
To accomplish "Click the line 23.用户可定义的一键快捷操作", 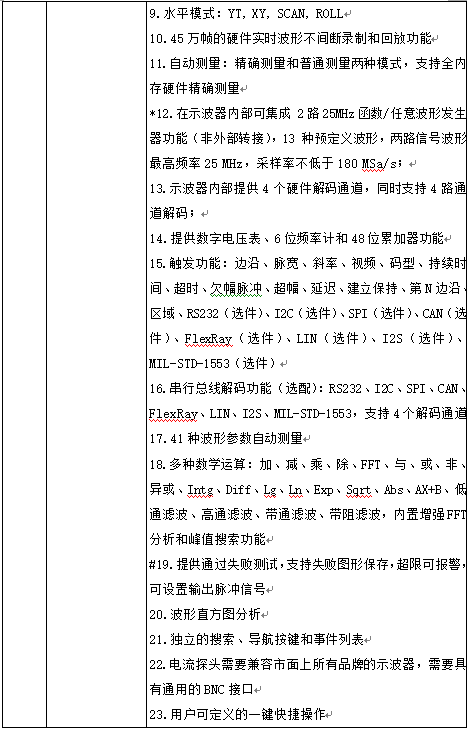I will coord(237,714).
